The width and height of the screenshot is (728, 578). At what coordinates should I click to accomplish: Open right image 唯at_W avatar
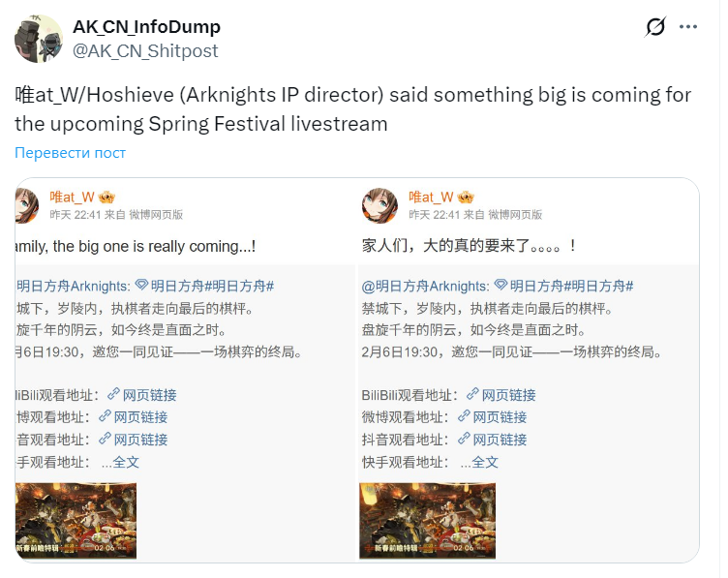[379, 205]
